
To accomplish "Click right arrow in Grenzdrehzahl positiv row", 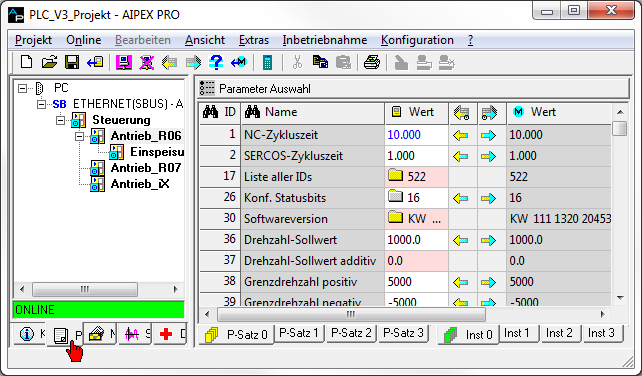I will (488, 282).
